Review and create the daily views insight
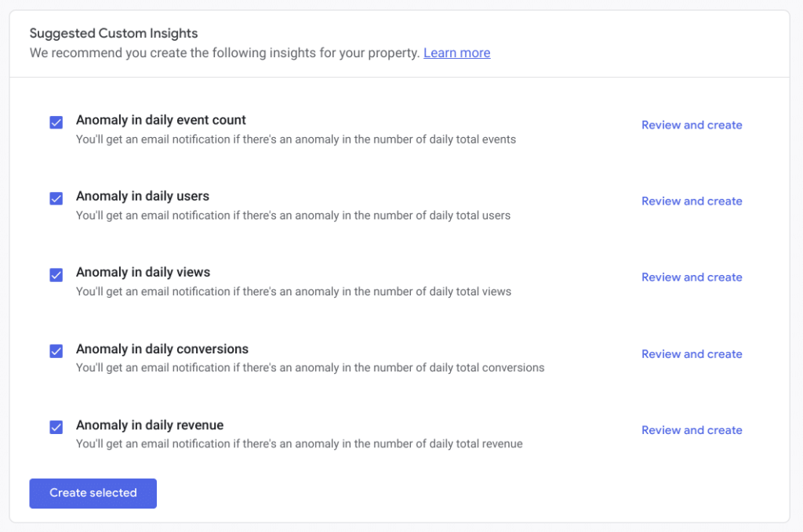 [x=692, y=277]
